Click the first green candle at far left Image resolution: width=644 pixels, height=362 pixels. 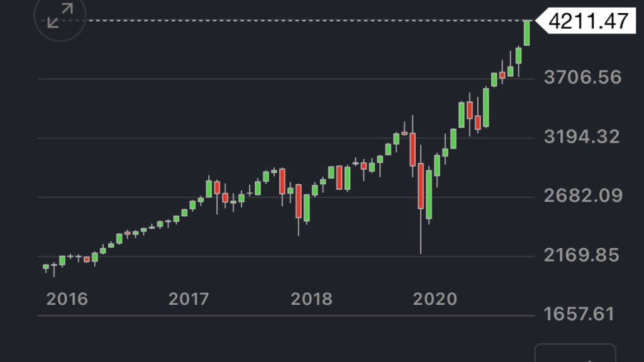pos(46,267)
